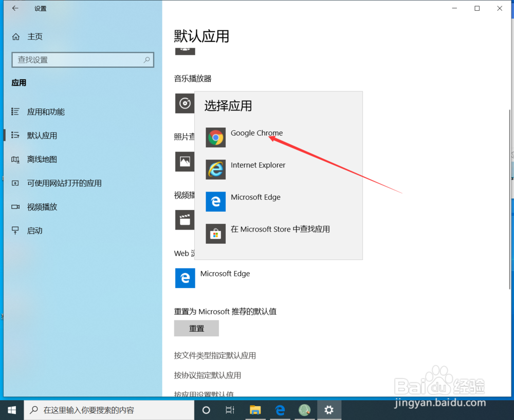
Task: Select Microsoft Edge from the app list
Action: [255, 197]
